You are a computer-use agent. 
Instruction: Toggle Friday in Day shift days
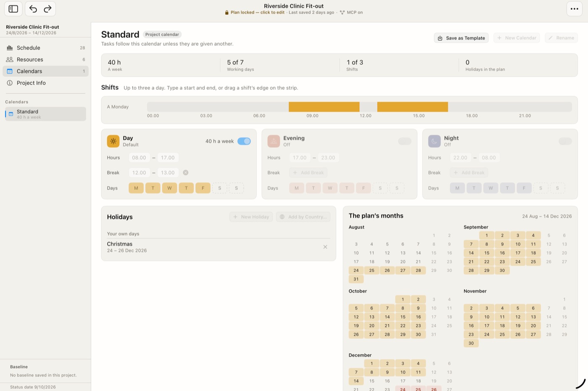click(x=203, y=188)
